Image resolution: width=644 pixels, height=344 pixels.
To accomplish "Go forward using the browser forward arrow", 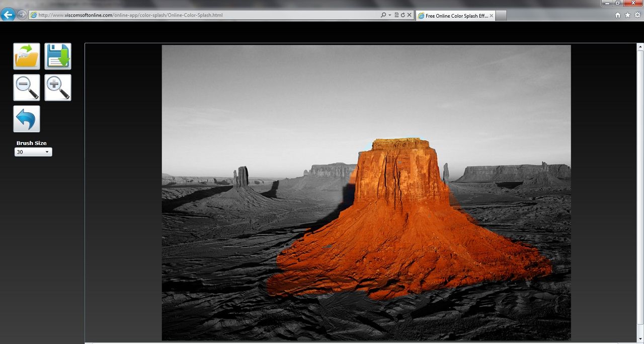I will pos(22,15).
